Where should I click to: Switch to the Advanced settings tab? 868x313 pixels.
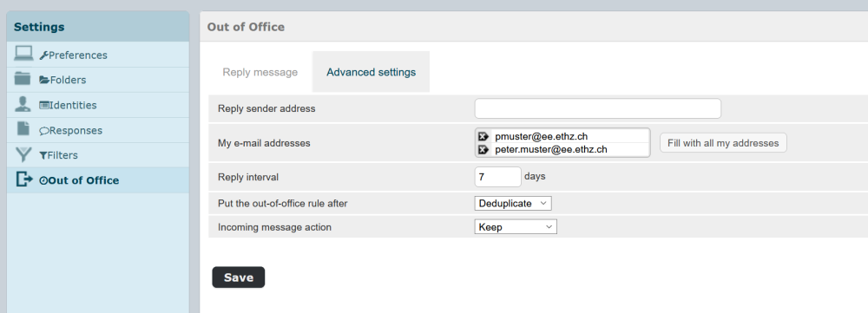pos(371,72)
